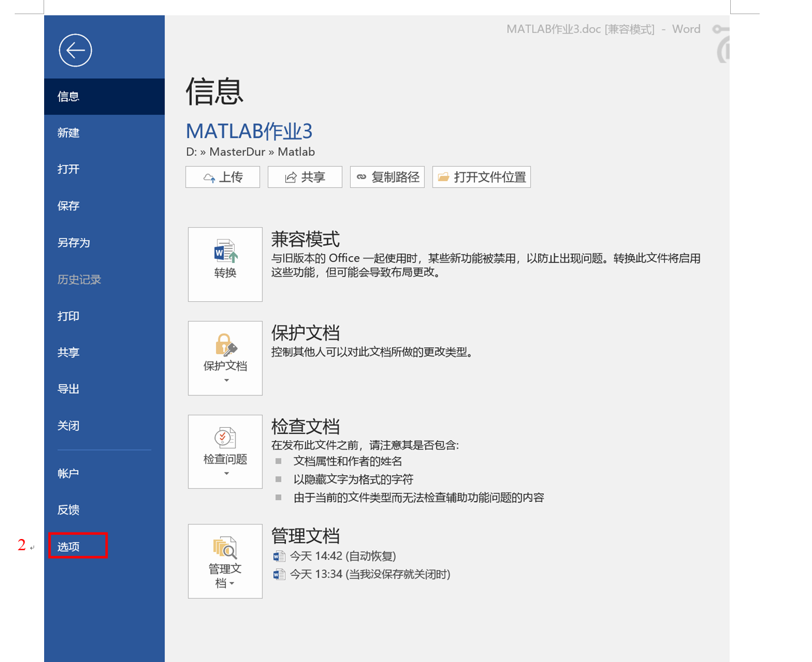Open the 导出 section
Screen dimensions: 812x662
[68, 388]
